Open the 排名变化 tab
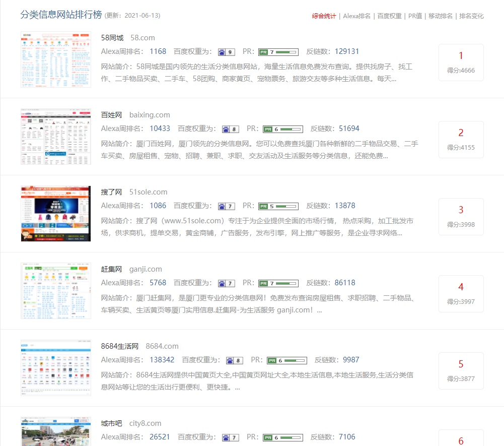This screenshot has height=446, width=504. pos(471,16)
